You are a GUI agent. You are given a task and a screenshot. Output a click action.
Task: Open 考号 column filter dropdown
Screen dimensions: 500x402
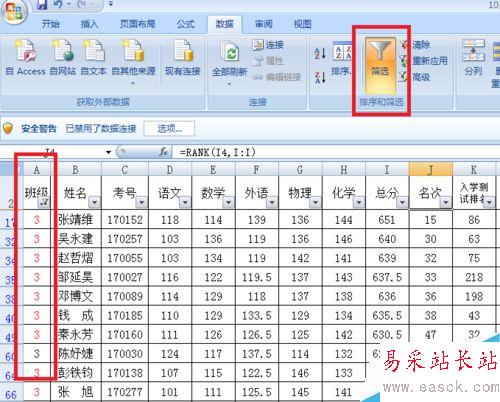(142, 202)
